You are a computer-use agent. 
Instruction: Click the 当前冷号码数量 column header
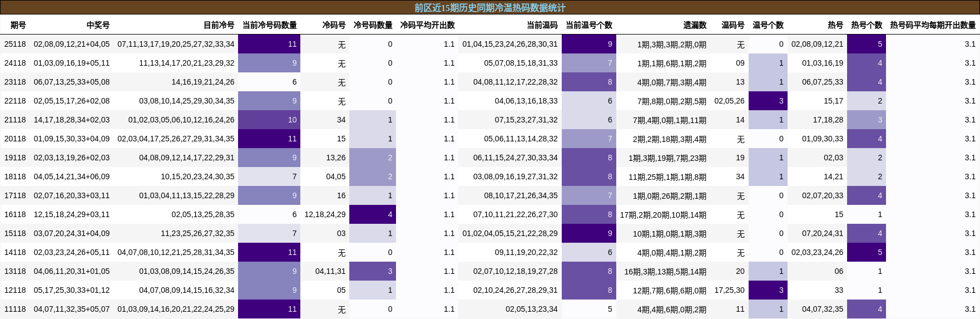[x=270, y=25]
